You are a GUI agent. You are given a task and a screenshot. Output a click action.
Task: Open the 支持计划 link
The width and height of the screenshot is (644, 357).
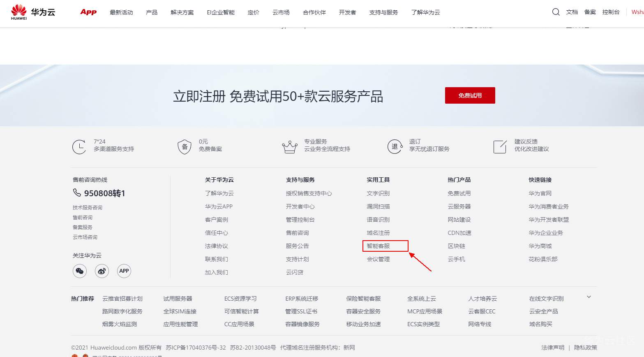[x=298, y=259]
